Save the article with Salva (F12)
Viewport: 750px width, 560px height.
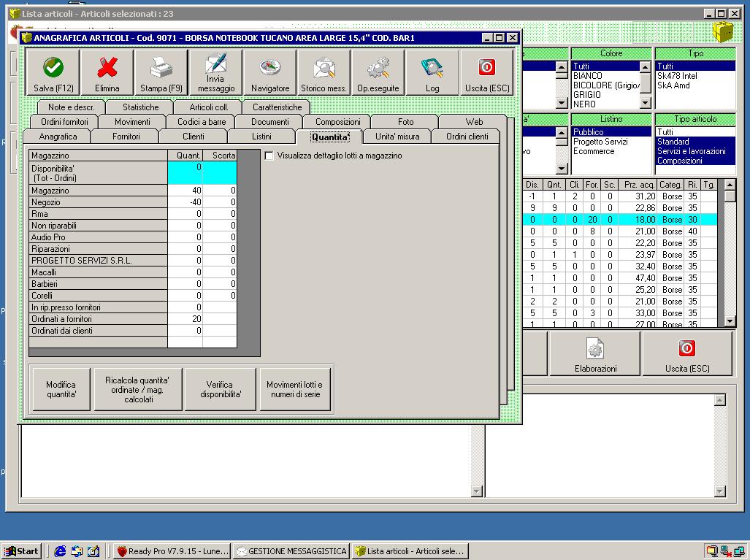coord(53,73)
